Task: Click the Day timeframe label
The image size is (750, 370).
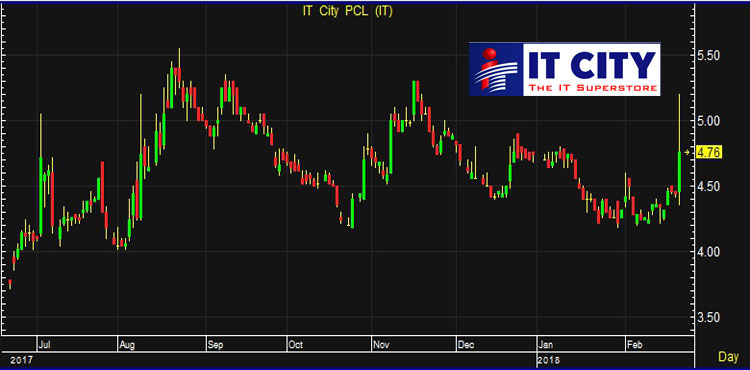Action: click(x=728, y=357)
